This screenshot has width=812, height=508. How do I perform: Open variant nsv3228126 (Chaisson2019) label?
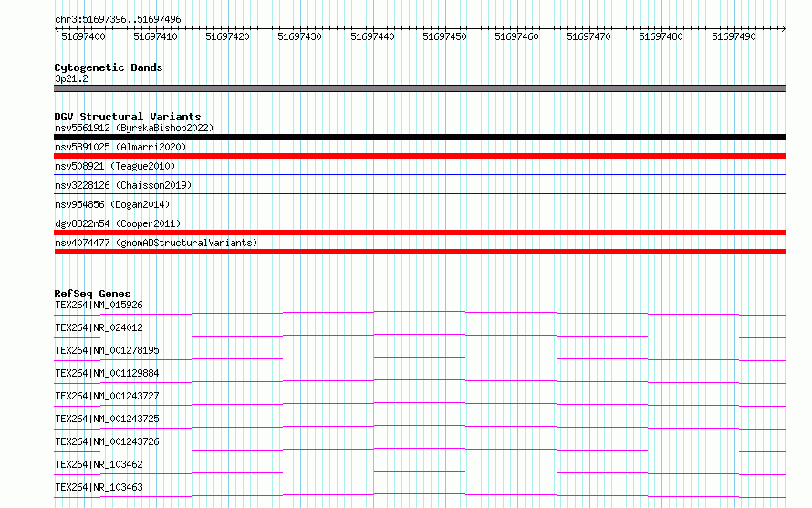tap(123, 185)
